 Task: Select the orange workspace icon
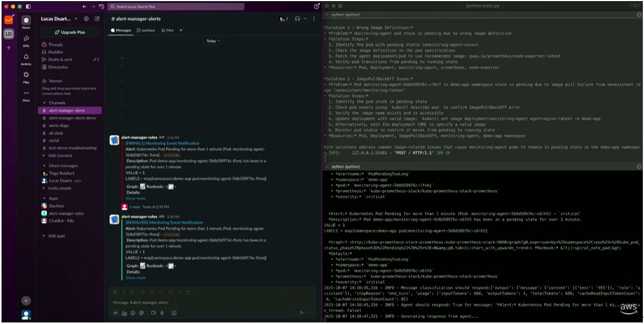(8, 20)
